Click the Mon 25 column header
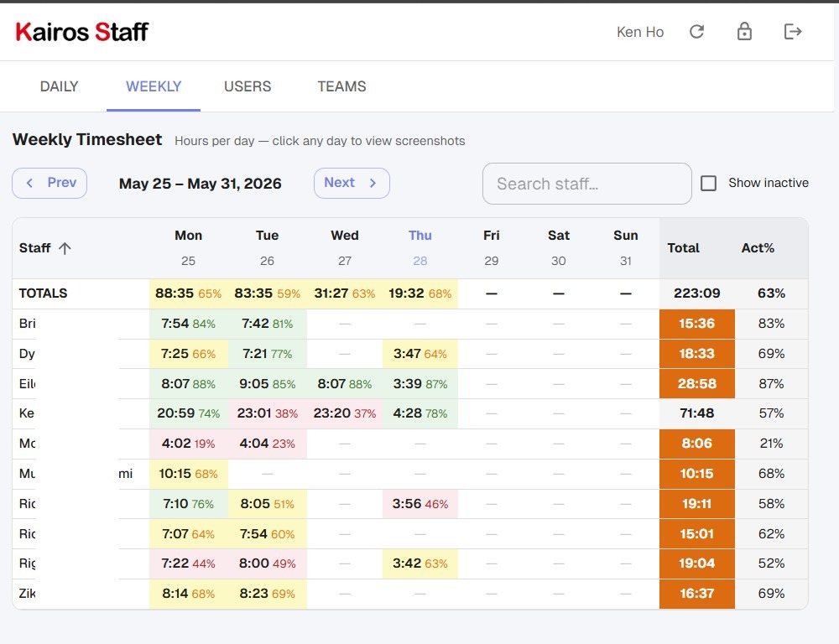839x644 pixels. pos(188,248)
